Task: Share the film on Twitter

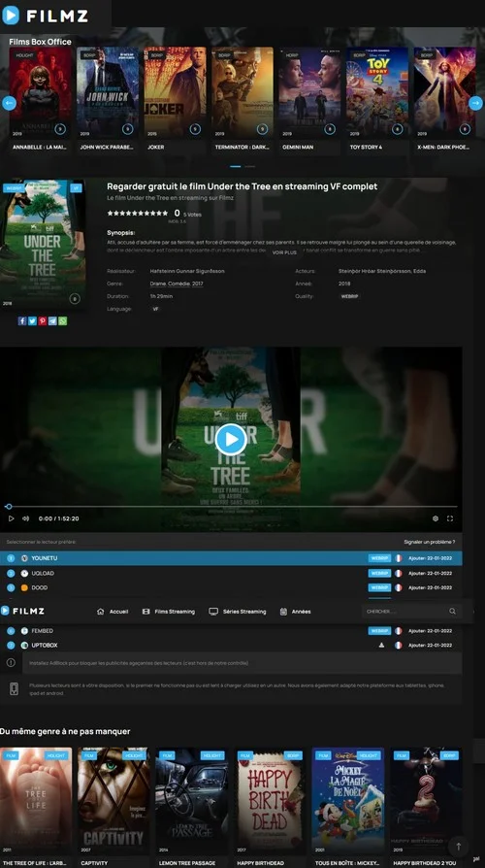Action: coord(32,321)
